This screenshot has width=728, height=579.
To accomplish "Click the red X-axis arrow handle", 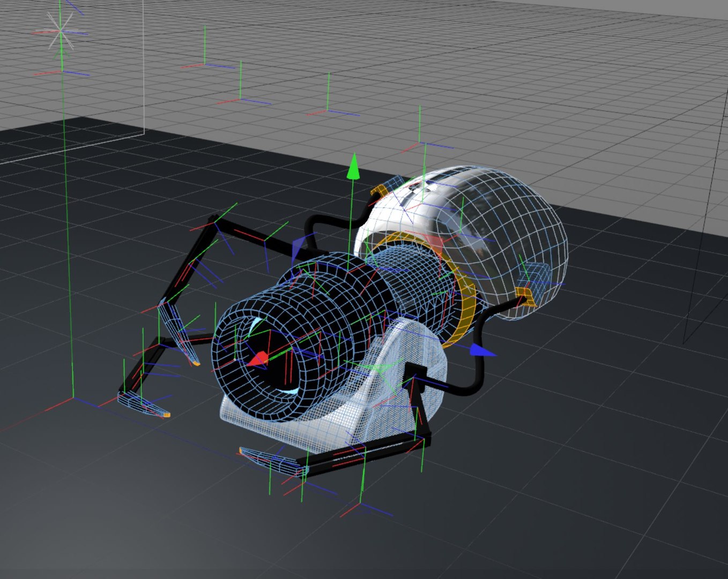I will [x=258, y=359].
